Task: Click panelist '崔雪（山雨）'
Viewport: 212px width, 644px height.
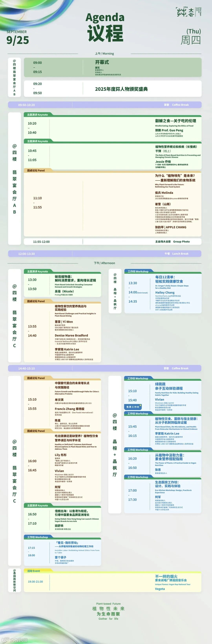Action: click(x=163, y=204)
